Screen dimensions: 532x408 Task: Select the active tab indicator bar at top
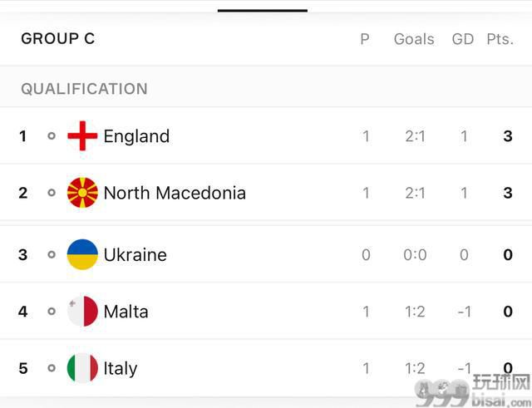click(x=263, y=11)
